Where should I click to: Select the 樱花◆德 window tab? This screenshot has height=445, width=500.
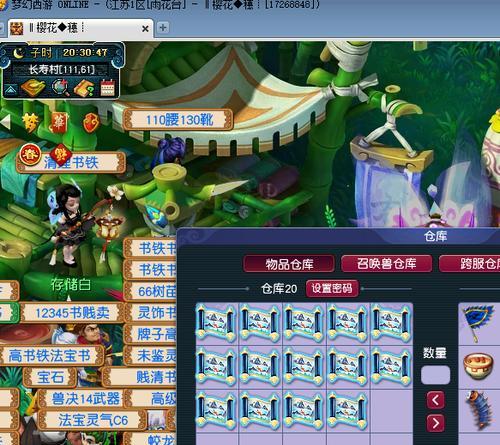[80, 28]
